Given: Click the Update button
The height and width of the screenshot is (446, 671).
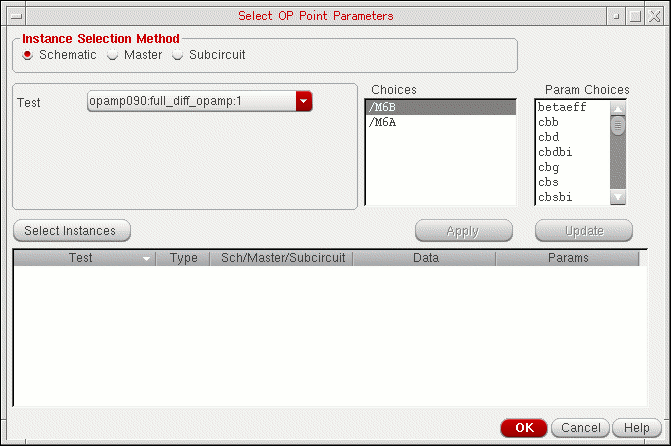Looking at the screenshot, I should (x=584, y=231).
